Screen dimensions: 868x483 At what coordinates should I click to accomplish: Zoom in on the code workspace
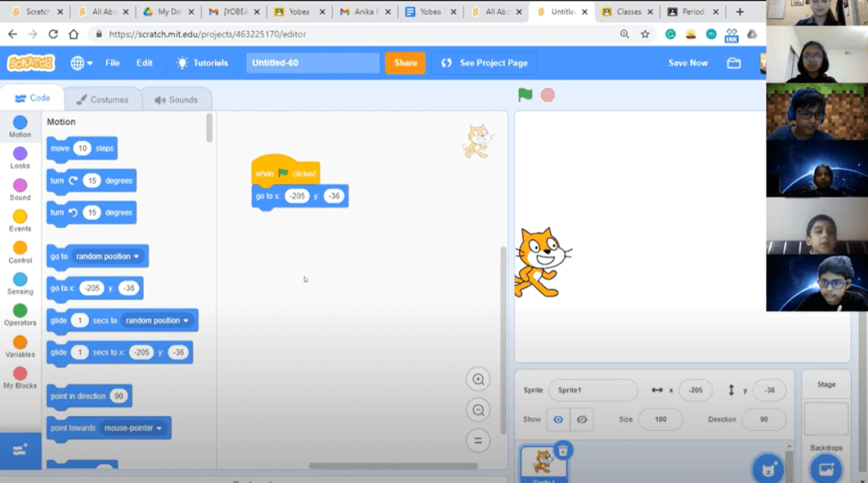click(x=478, y=380)
